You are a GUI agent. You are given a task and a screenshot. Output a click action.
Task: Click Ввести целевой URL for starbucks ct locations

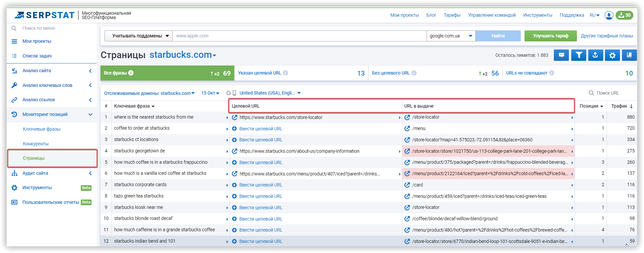coord(261,140)
